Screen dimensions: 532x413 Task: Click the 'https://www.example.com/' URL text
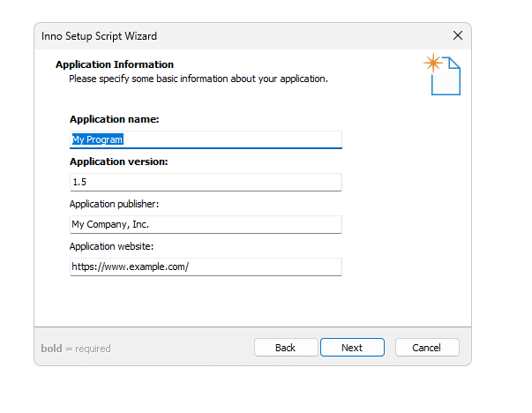(131, 267)
